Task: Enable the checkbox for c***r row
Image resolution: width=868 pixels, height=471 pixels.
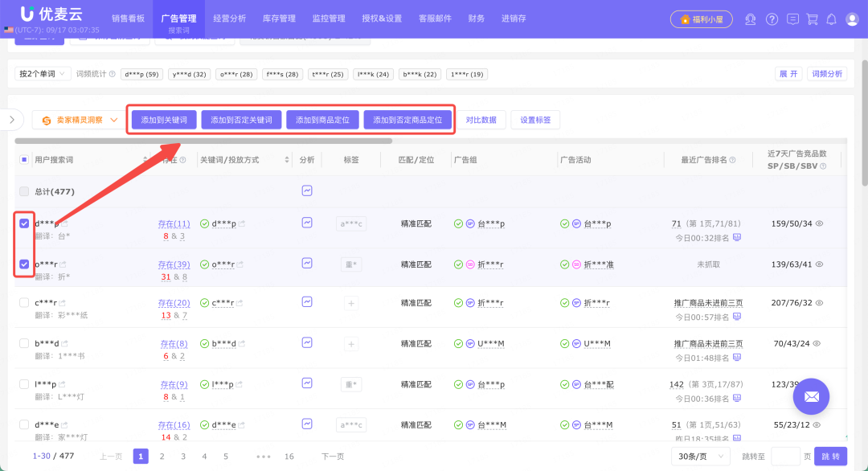Action: coord(23,303)
